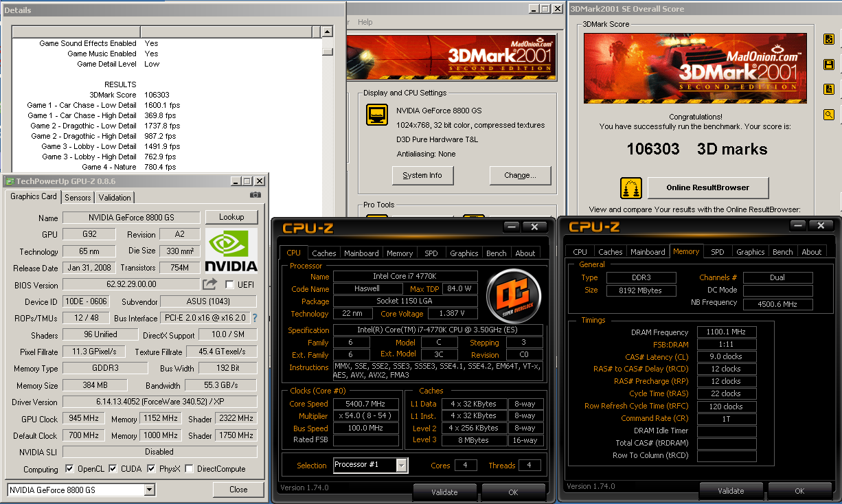Open About tab in CPU-Z CPU window

point(525,253)
